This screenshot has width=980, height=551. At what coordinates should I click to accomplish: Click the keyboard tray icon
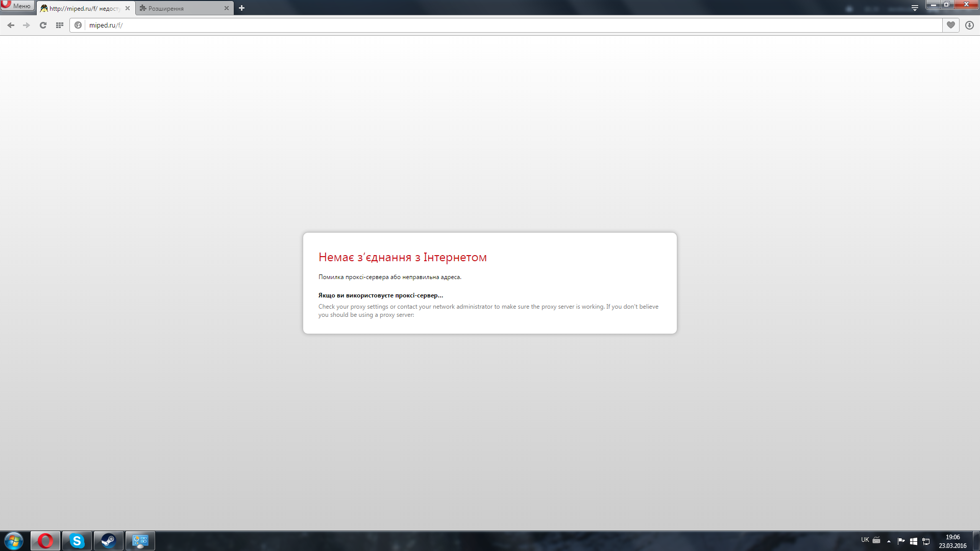pos(876,540)
